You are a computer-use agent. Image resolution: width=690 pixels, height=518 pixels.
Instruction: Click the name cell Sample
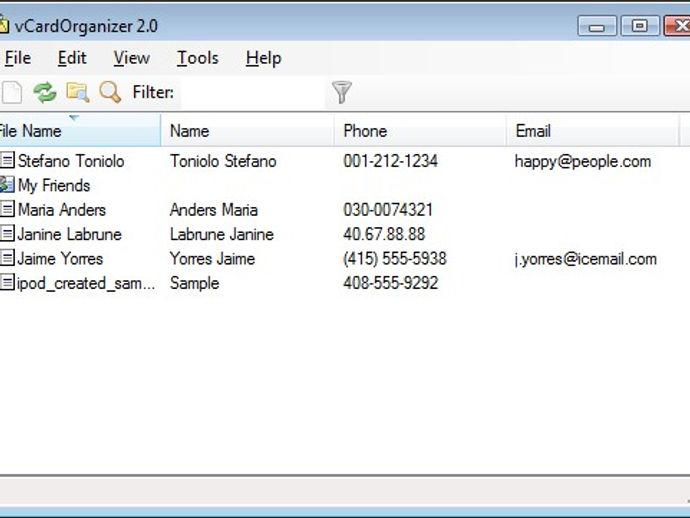[x=195, y=283]
